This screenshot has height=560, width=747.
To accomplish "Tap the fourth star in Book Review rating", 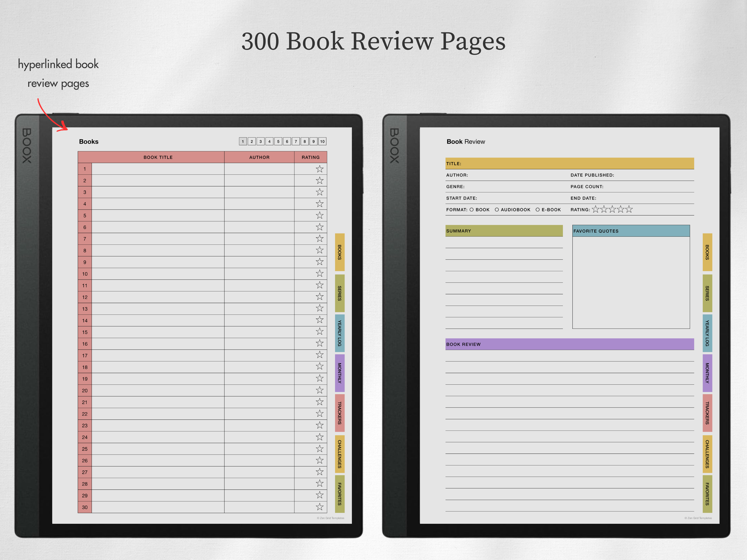I will click(621, 209).
